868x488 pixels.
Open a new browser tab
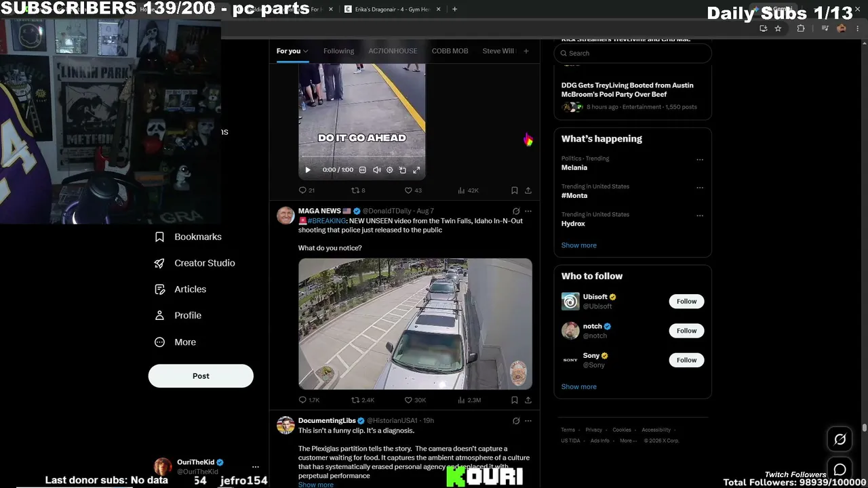(x=454, y=9)
